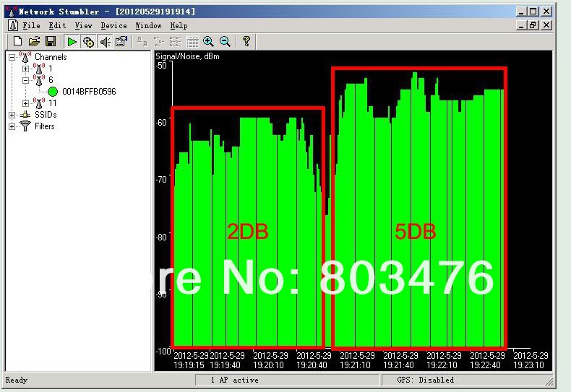The height and width of the screenshot is (392, 571).
Task: Open the Help menu
Action: coord(179,25)
